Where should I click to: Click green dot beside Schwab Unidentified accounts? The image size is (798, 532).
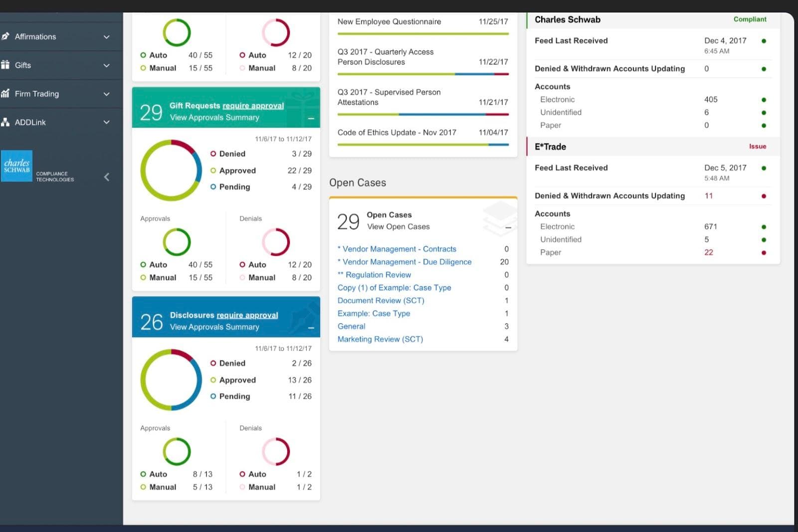coord(764,113)
